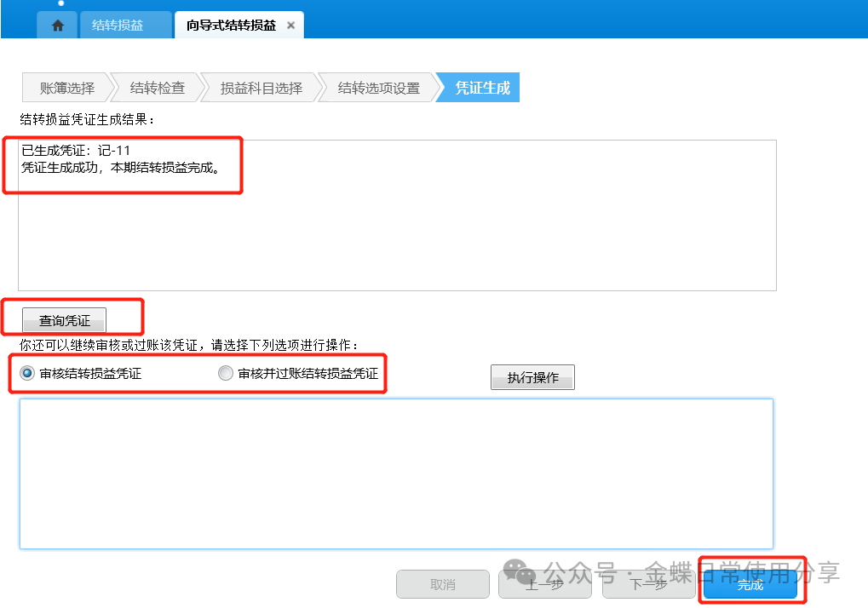Image resolution: width=868 pixels, height=608 pixels.
Task: Click the 查询凭证 button
Action: [x=65, y=321]
